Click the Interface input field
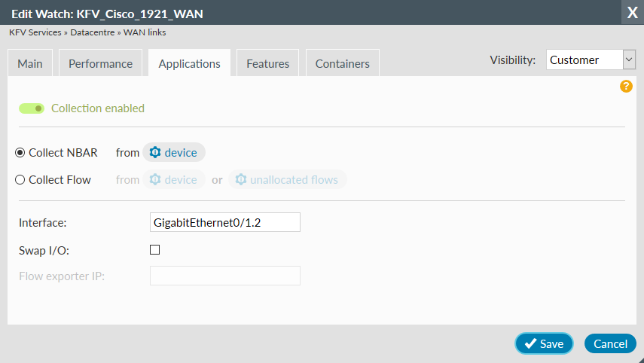 click(x=225, y=222)
